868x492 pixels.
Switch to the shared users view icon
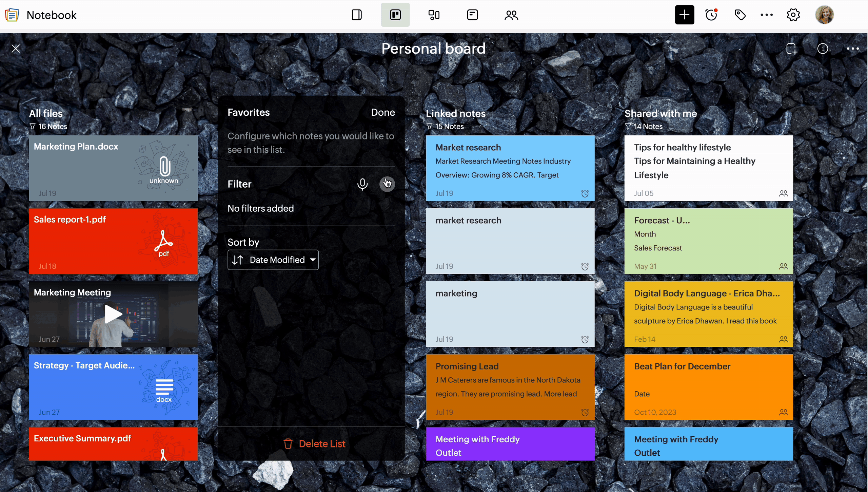511,15
